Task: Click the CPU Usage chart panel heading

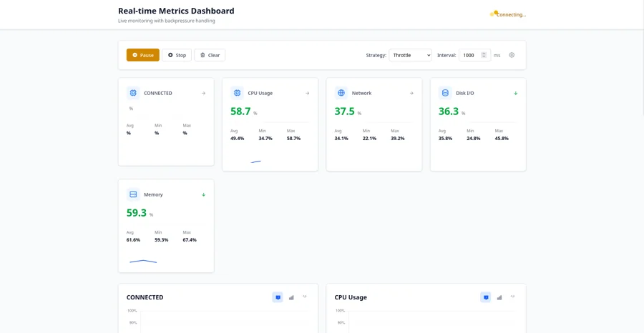Action: coord(351,297)
